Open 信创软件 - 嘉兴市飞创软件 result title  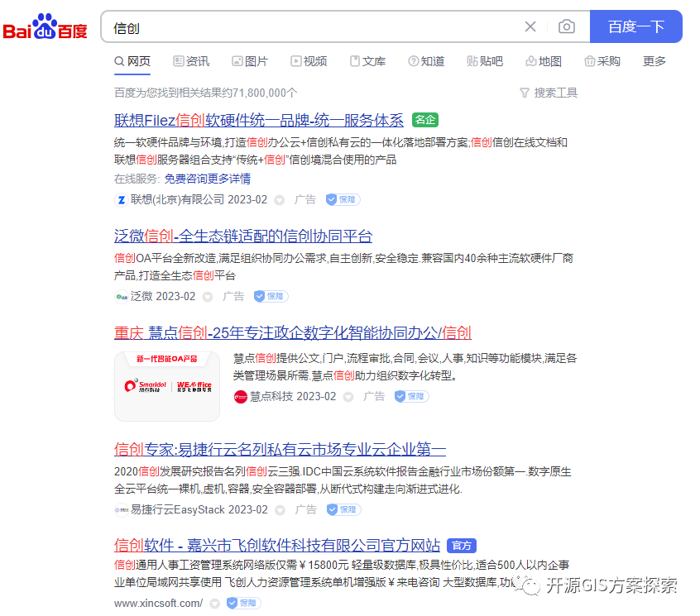[x=277, y=546]
